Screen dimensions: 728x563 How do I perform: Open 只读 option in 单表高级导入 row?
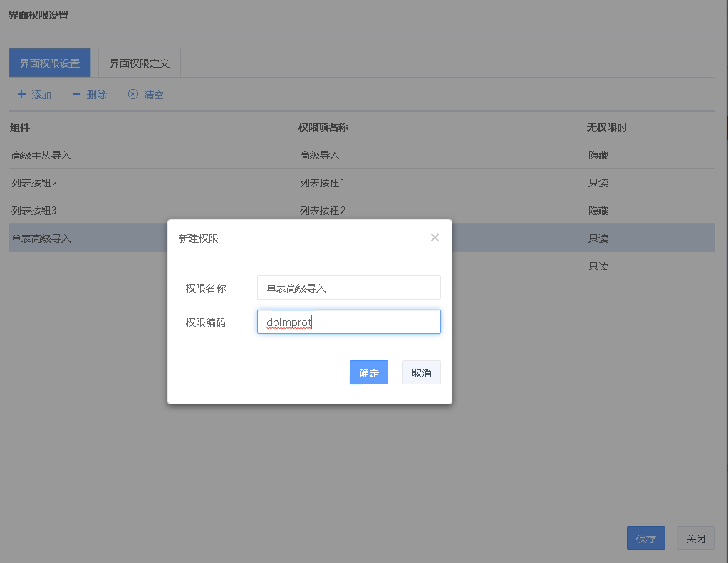tap(598, 238)
